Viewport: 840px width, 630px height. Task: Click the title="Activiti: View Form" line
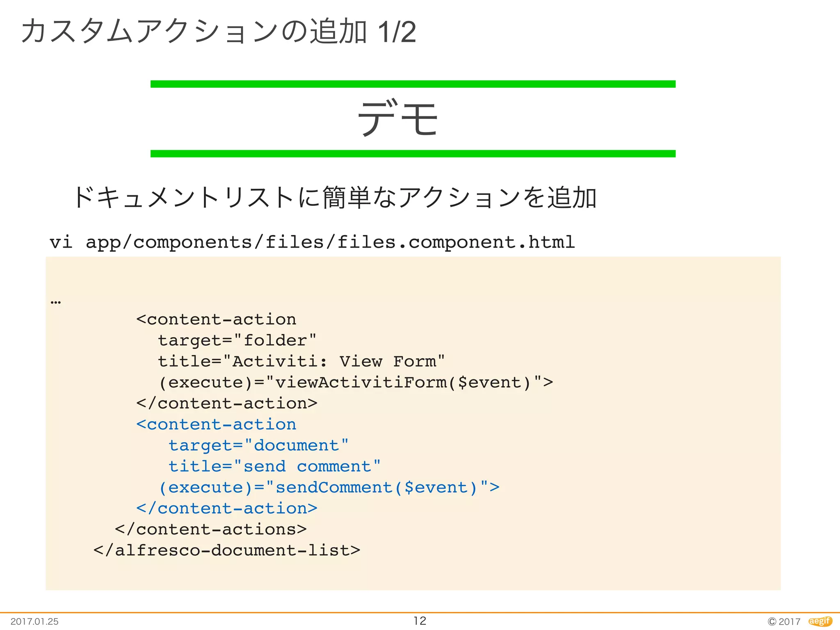301,361
